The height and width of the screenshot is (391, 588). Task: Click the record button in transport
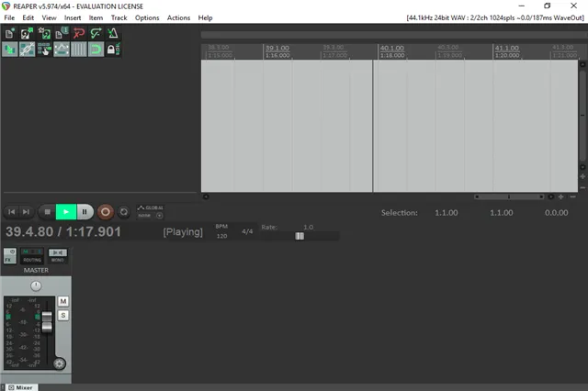105,212
